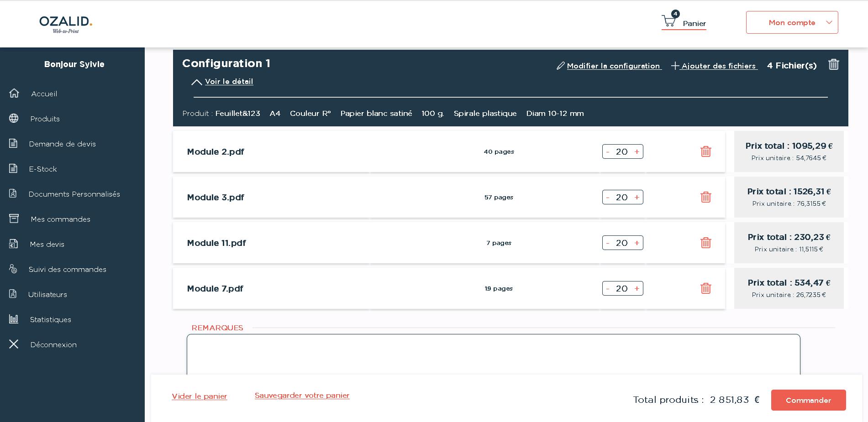This screenshot has height=422, width=868.
Task: Decrease Module 3.pdf quantity with minus
Action: click(608, 198)
